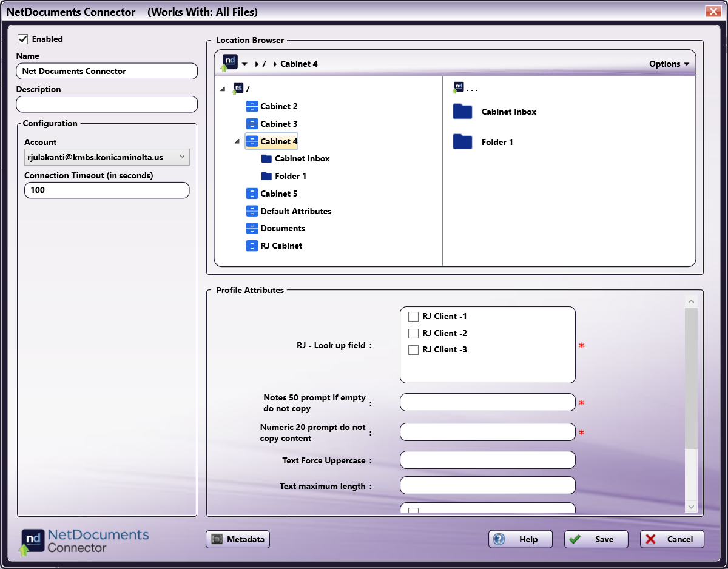This screenshot has height=569, width=728.
Task: Expand the breadcrumb arrow before Cabinet 4
Action: pos(275,64)
